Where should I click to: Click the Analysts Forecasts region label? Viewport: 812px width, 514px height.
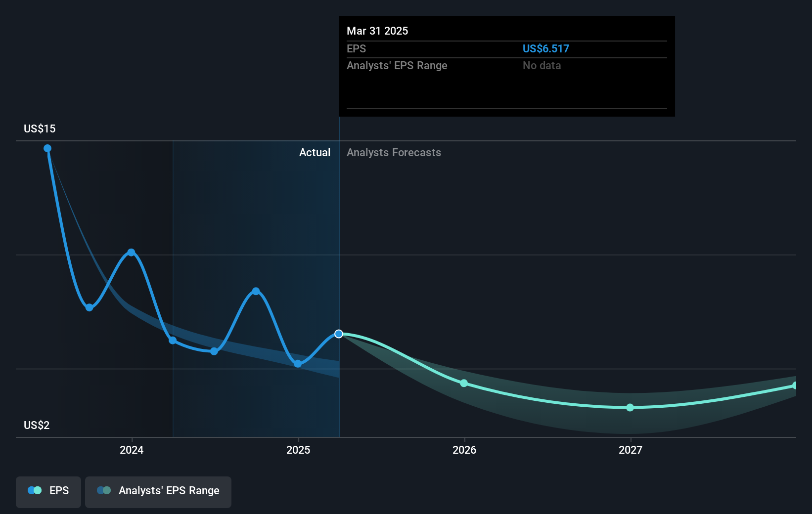[394, 152]
